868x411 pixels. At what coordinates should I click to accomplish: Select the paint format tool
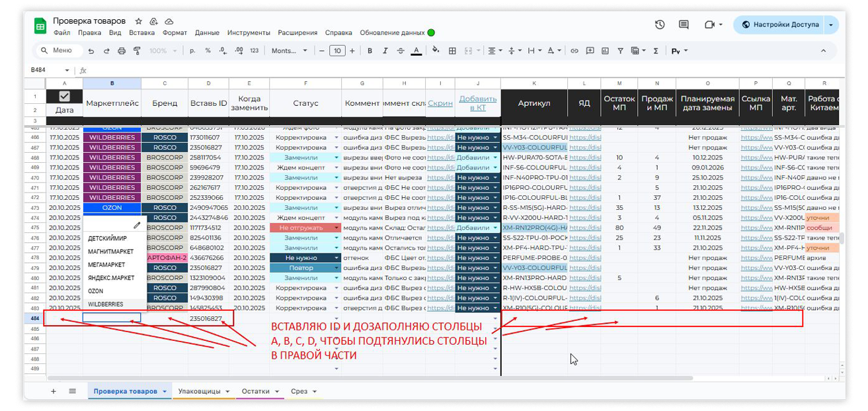[x=138, y=51]
